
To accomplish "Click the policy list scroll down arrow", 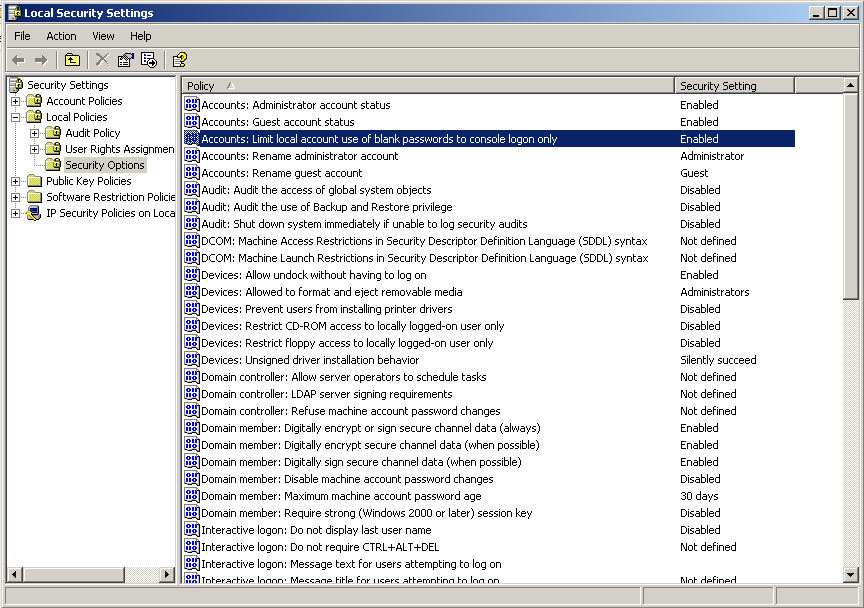I will click(x=850, y=575).
